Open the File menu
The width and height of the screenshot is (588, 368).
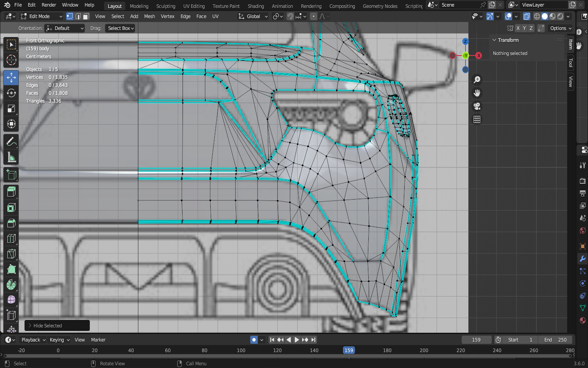[x=18, y=5]
